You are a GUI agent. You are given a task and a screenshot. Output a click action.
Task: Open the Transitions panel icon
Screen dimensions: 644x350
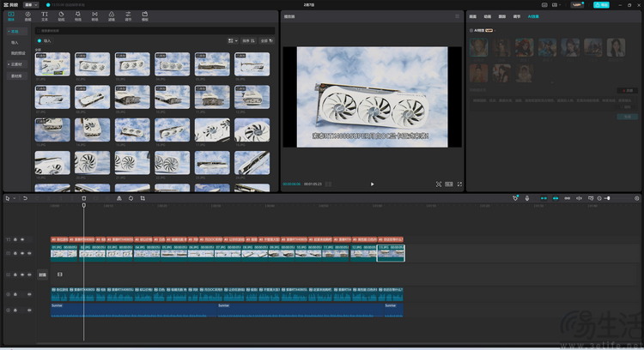(x=94, y=16)
